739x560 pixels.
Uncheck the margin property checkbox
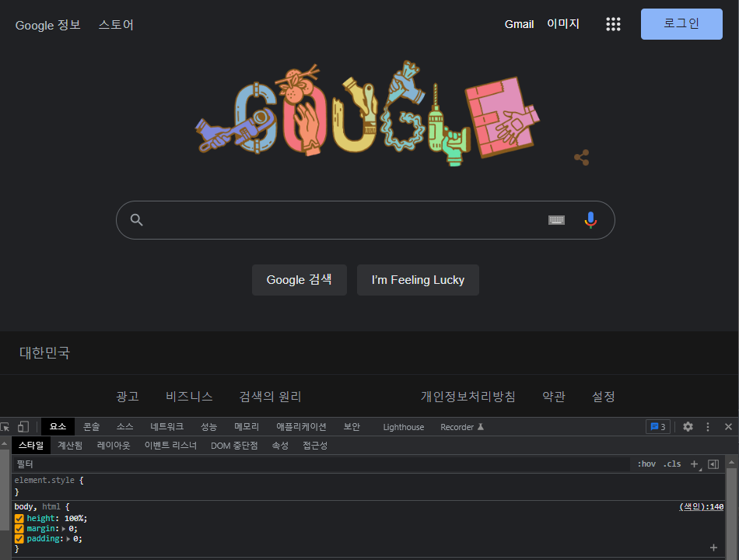(x=19, y=529)
